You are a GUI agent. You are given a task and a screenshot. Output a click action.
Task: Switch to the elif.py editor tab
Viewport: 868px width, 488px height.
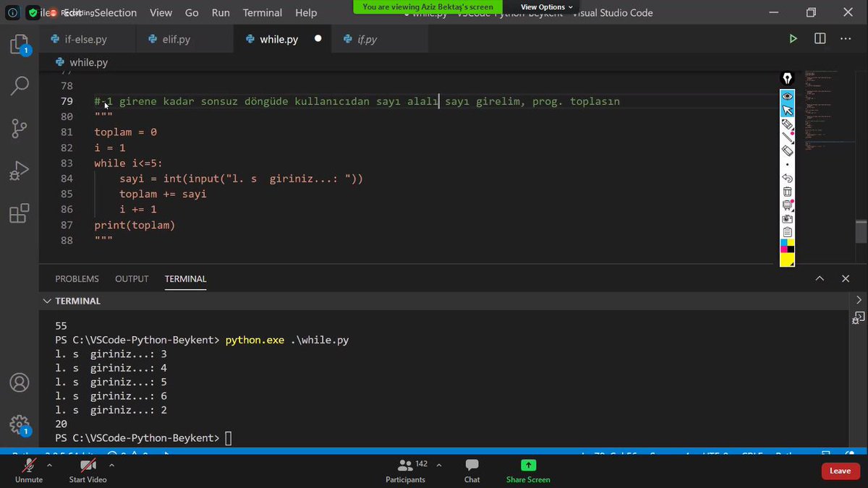point(184,39)
